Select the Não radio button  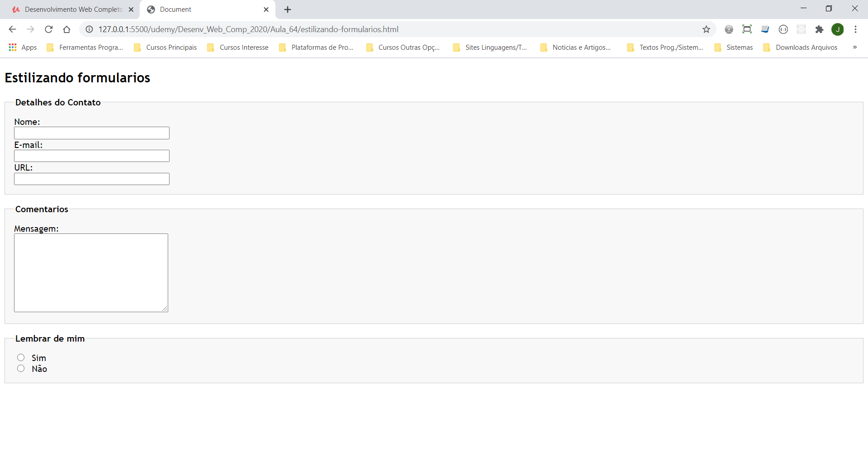pos(21,369)
